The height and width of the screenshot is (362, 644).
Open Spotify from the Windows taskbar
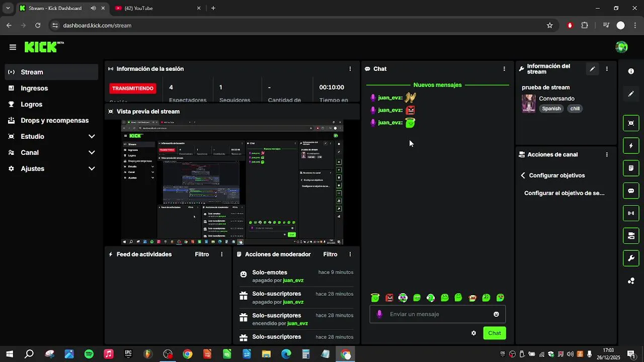tap(89, 354)
